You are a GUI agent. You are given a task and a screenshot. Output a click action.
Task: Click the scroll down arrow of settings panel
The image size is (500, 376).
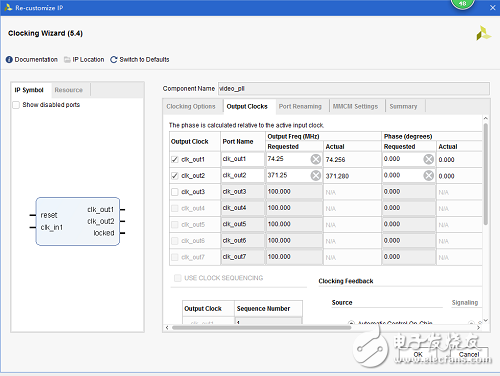click(x=486, y=320)
